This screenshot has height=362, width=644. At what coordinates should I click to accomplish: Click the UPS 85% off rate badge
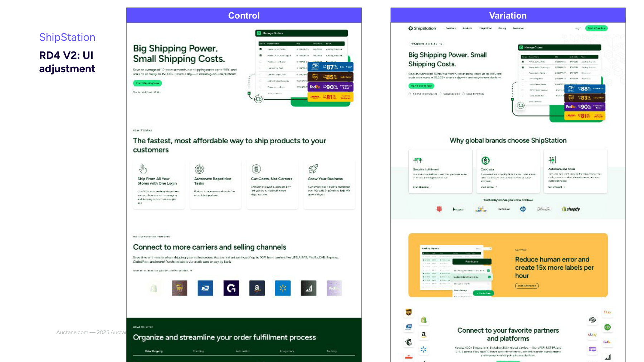pos(331,77)
